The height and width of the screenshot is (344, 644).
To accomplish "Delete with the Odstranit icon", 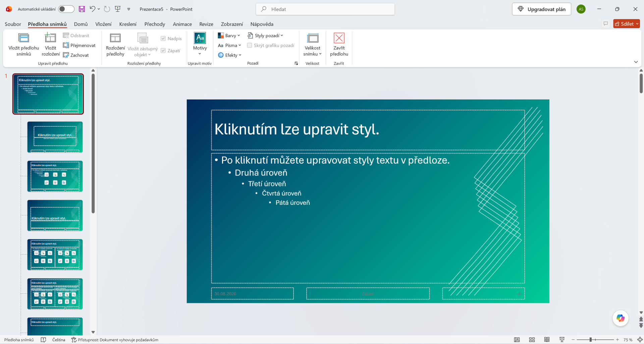I will pyautogui.click(x=76, y=36).
